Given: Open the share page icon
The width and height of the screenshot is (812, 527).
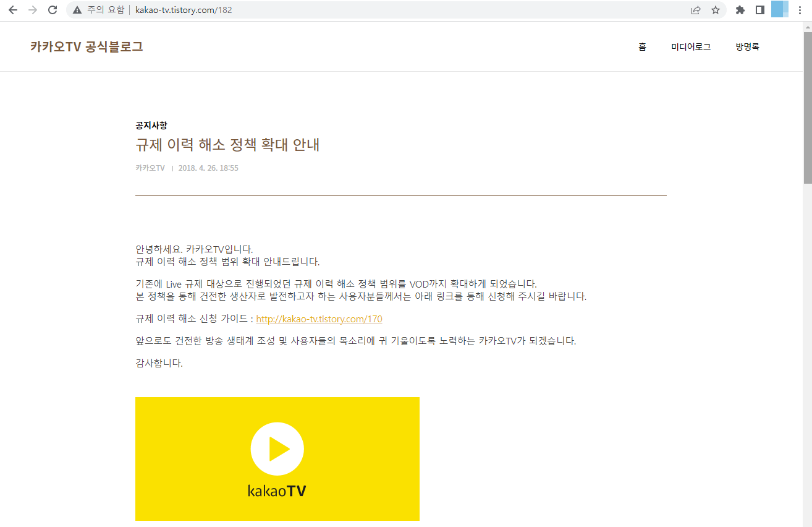Looking at the screenshot, I should (696, 9).
